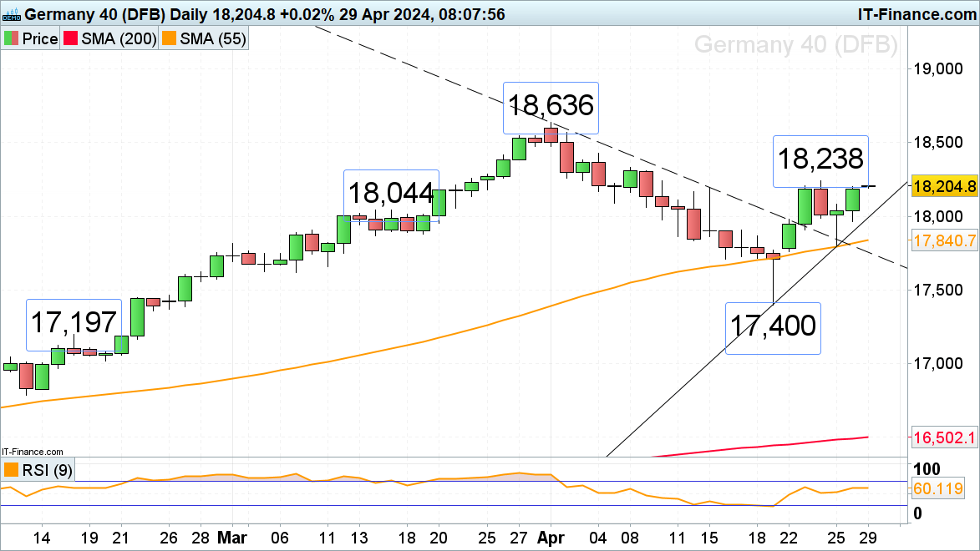Click the Apr date axis label
The image size is (980, 551).
pyautogui.click(x=551, y=538)
